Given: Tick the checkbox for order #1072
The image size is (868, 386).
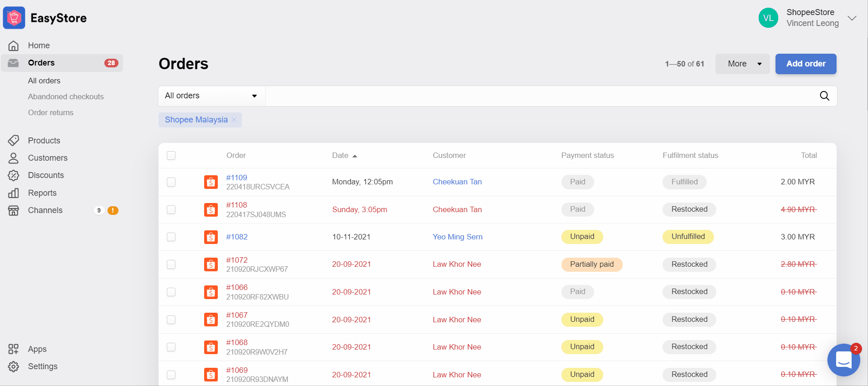Looking at the screenshot, I should point(171,264).
